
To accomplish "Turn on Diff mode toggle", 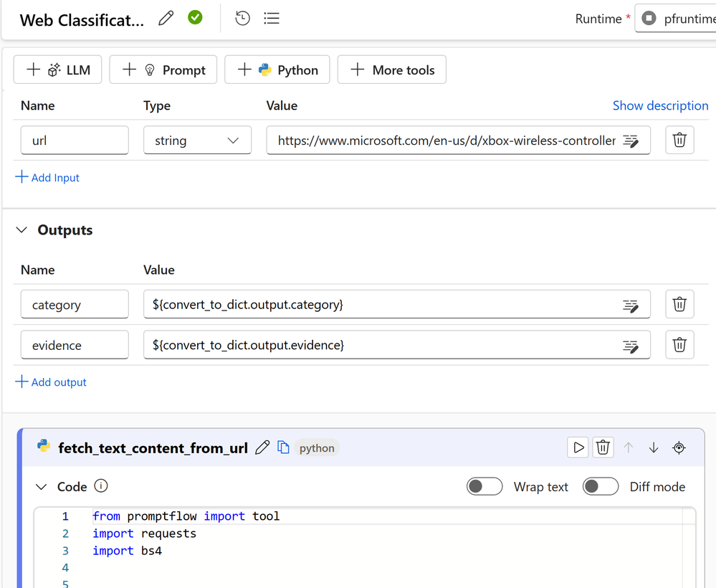I will pyautogui.click(x=601, y=487).
